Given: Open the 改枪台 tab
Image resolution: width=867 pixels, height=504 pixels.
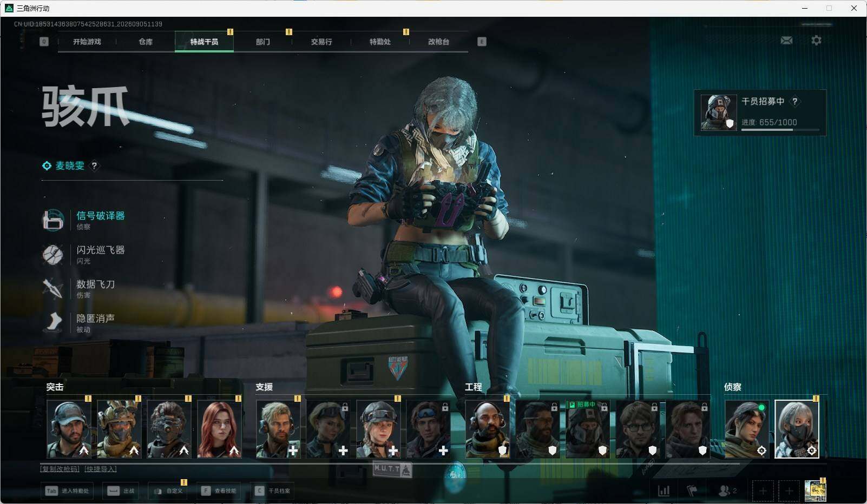Looking at the screenshot, I should point(438,42).
